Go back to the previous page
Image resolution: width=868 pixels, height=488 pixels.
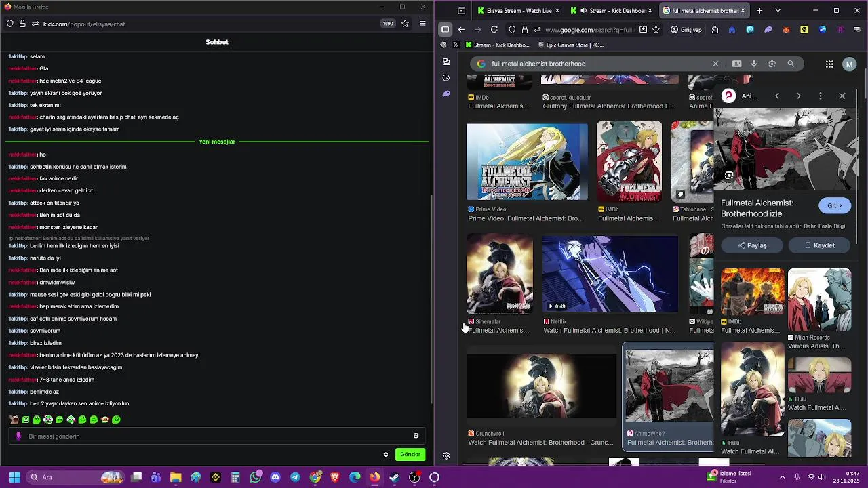462,30
